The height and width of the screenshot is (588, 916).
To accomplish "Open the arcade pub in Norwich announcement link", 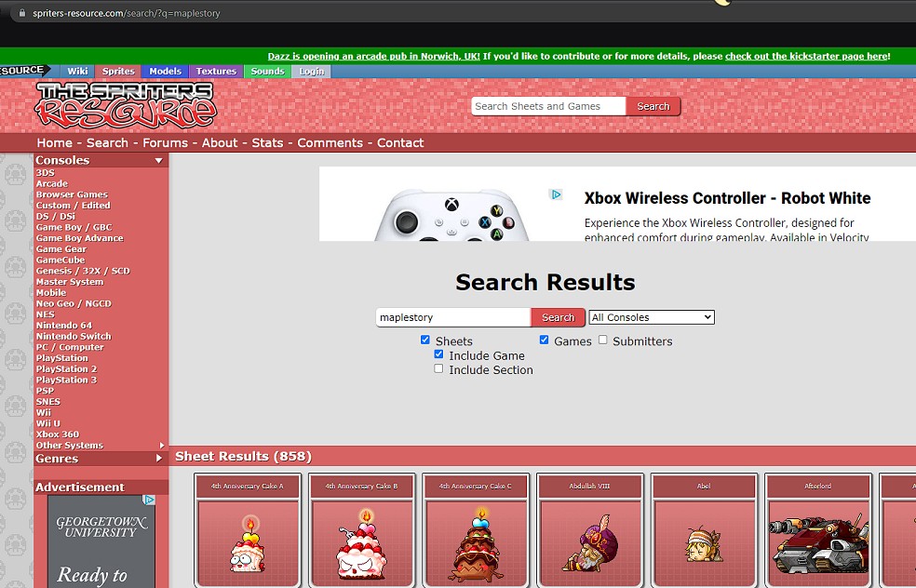I will pyautogui.click(x=374, y=56).
